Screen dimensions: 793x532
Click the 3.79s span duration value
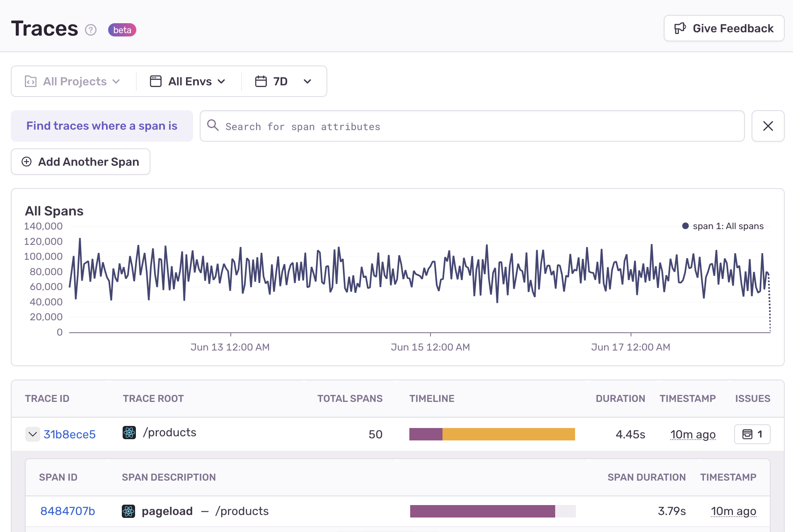[x=672, y=511]
